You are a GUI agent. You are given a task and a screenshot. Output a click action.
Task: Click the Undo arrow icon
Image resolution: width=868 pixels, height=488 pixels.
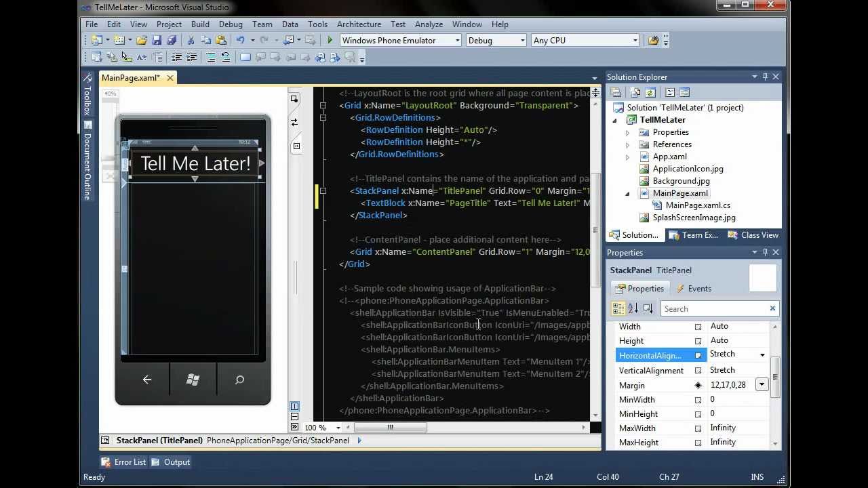(x=240, y=41)
